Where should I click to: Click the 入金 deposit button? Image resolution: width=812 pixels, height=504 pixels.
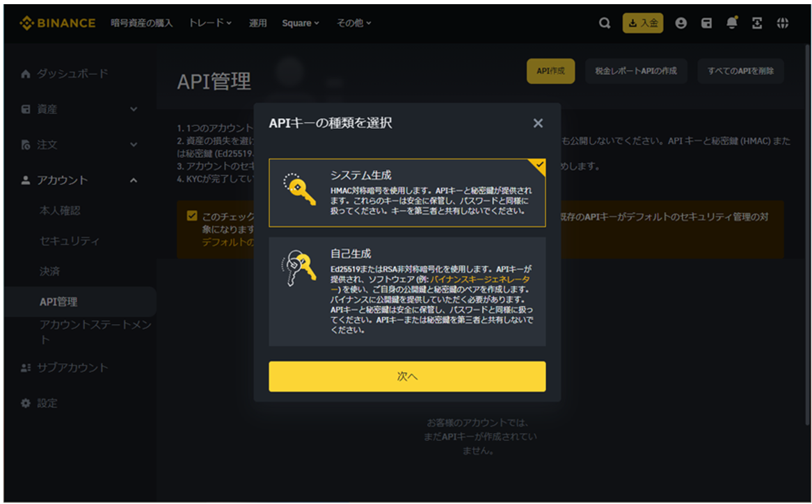pos(643,23)
